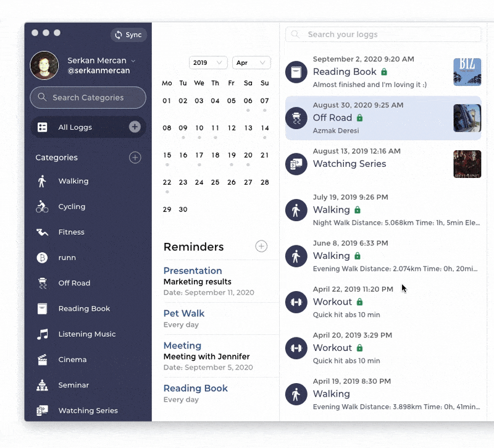Open the Watching Series logg thumbnail image
This screenshot has width=494, height=448.
(x=467, y=164)
